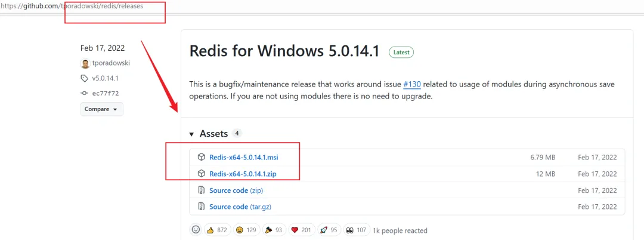
Task: Download Redis-x64-5.0.14.1.msi
Action: pos(243,158)
